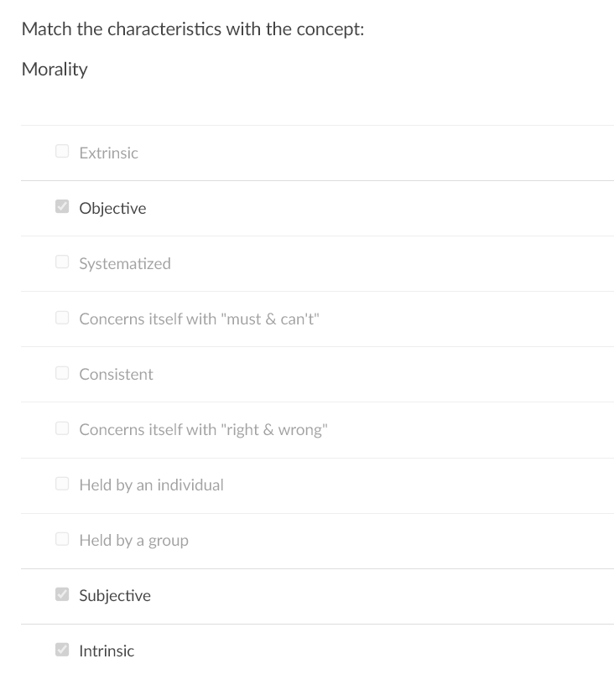The height and width of the screenshot is (700, 614).
Task: Check the Consistent checkbox
Action: pos(62,372)
